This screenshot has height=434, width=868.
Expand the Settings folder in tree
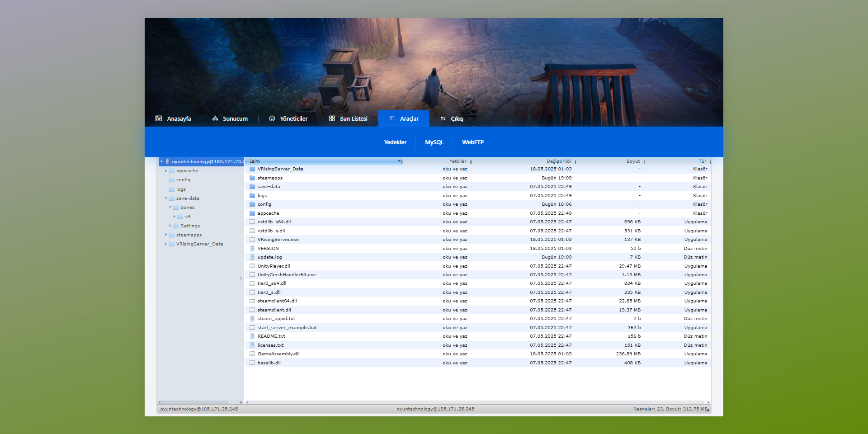[x=170, y=226]
